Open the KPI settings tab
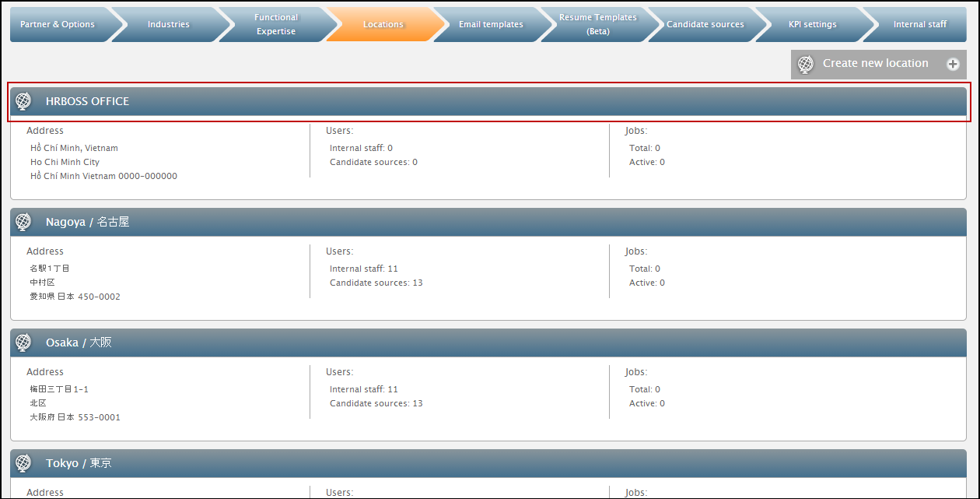This screenshot has width=980, height=499. pyautogui.click(x=813, y=24)
